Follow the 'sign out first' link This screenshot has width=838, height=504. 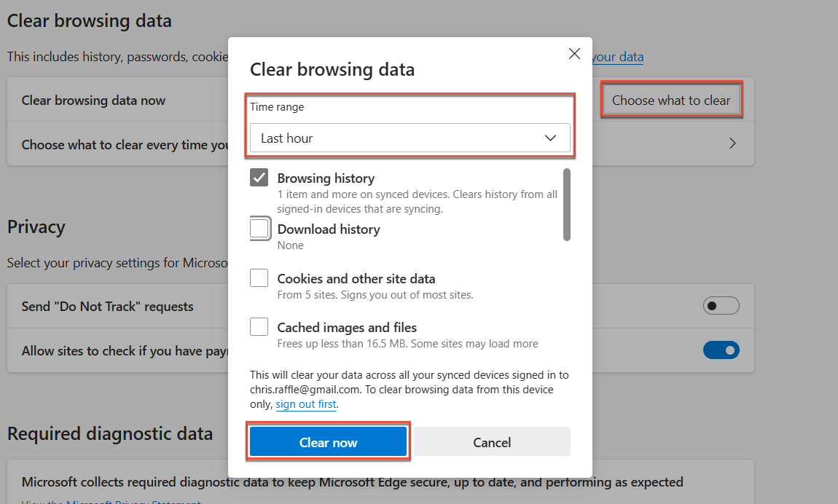point(306,404)
